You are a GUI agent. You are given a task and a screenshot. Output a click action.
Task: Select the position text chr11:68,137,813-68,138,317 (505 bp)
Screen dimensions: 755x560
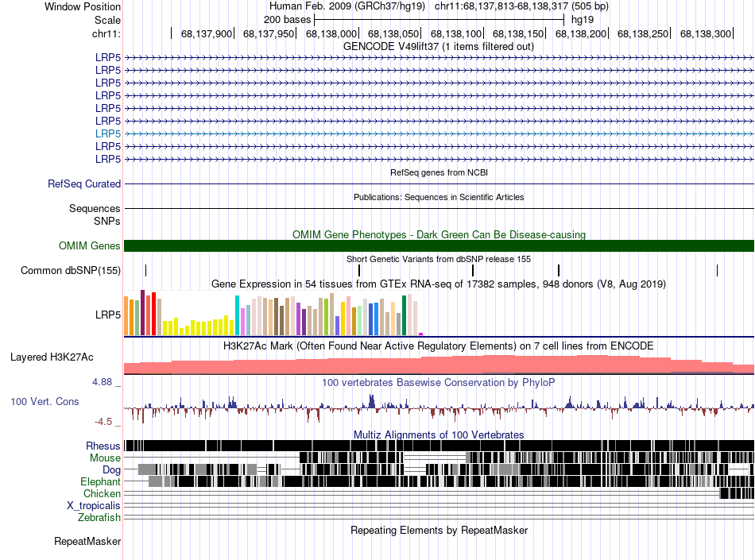(x=521, y=6)
